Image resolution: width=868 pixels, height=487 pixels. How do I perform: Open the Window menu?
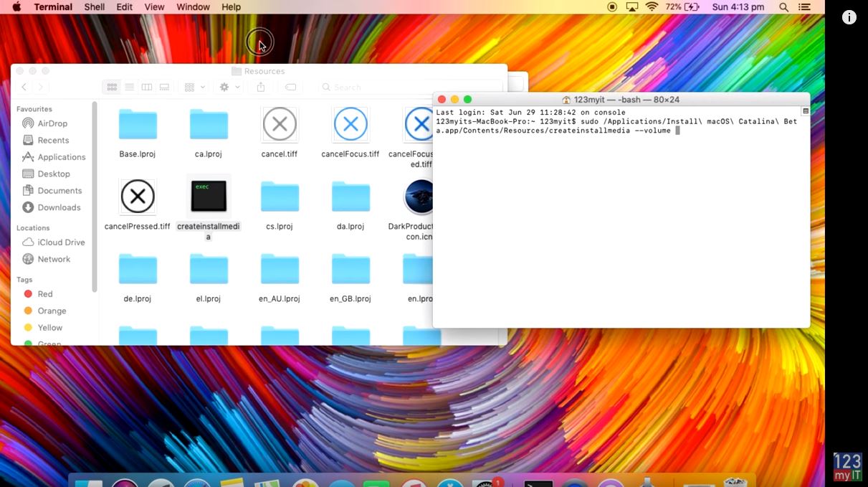(193, 7)
